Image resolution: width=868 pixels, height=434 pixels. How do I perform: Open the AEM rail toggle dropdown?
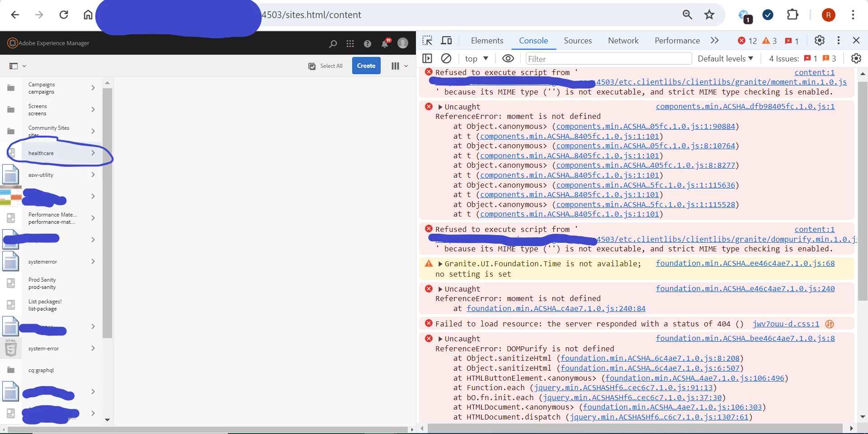[x=18, y=66]
